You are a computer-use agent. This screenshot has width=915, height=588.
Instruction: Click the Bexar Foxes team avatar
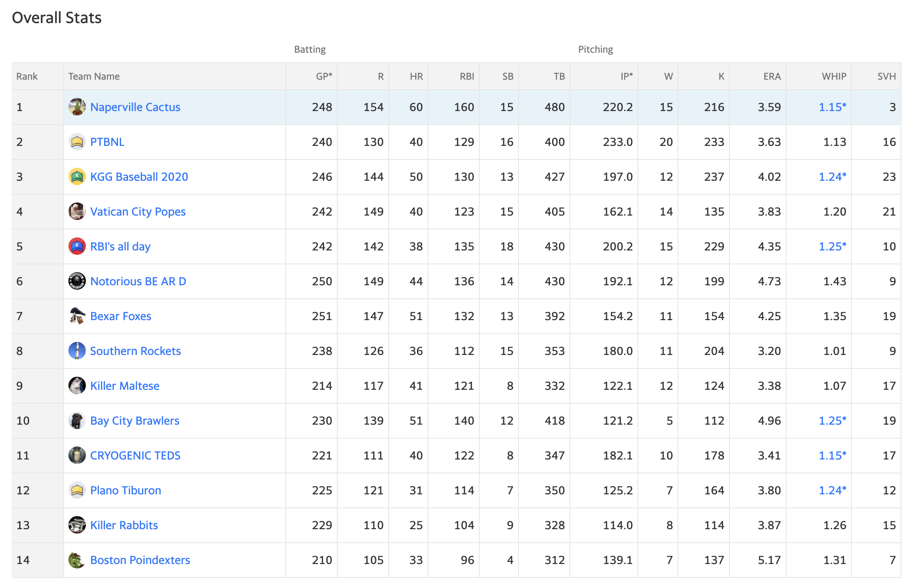point(77,316)
